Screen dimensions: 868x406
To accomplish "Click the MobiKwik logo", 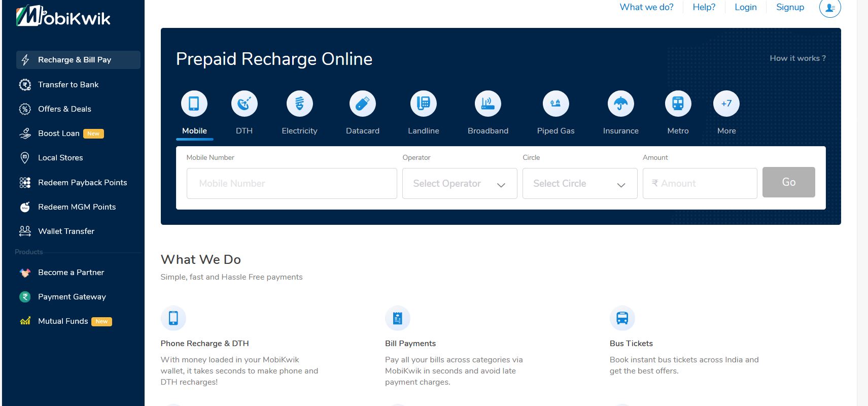I will click(63, 16).
